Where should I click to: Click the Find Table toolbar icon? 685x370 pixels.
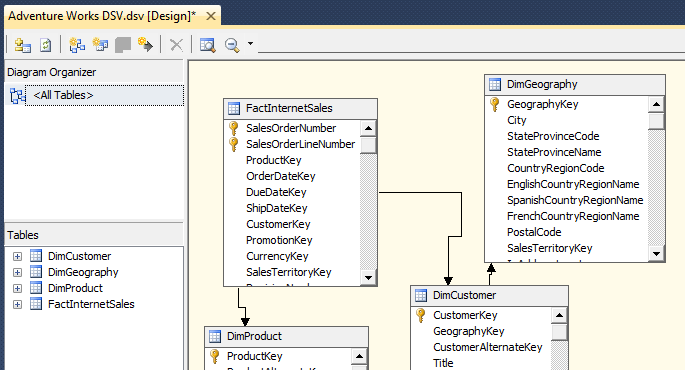point(208,45)
